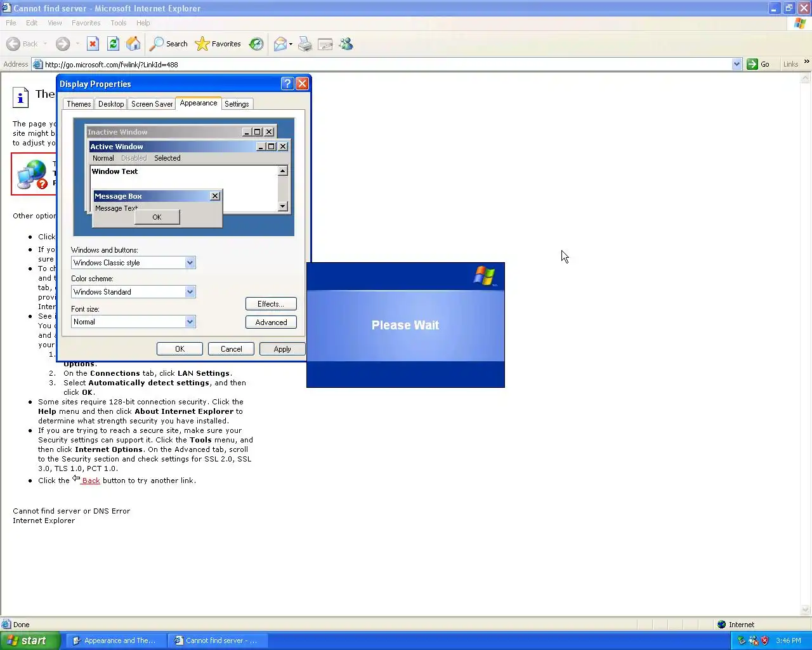This screenshot has width=812, height=650.
Task: Click the taskbar clock showing 3:46 PM
Action: pos(789,640)
